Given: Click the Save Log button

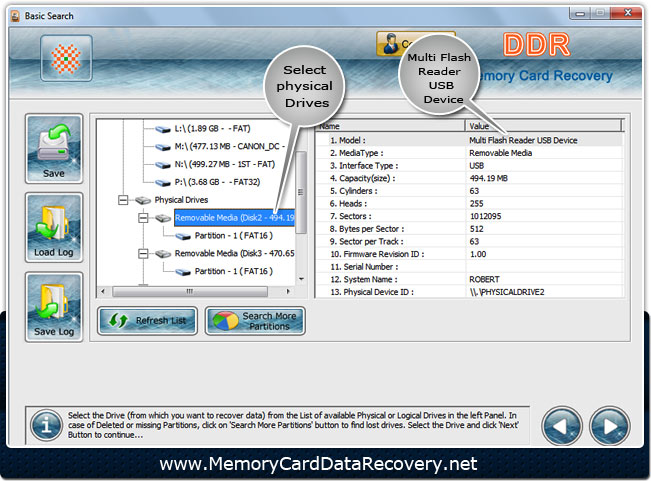Looking at the screenshot, I should pyautogui.click(x=54, y=307).
